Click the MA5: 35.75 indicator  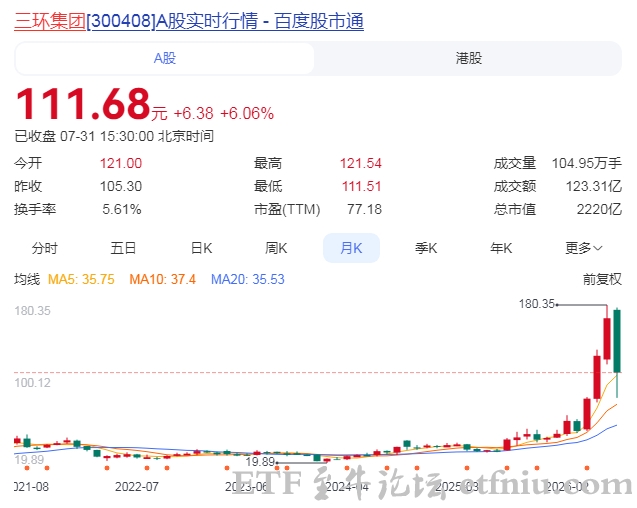click(x=81, y=279)
